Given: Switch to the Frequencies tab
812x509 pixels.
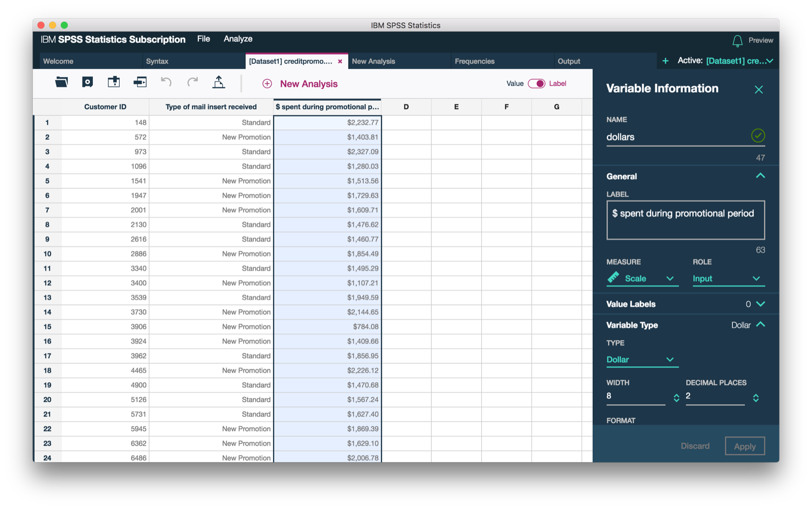Looking at the screenshot, I should click(502, 61).
